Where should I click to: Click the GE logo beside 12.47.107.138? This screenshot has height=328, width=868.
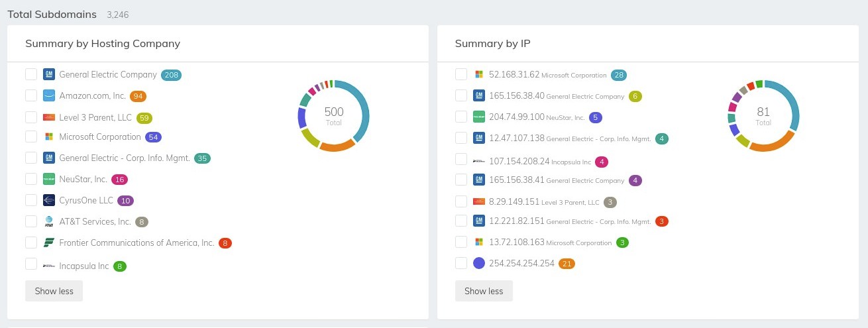click(x=479, y=138)
